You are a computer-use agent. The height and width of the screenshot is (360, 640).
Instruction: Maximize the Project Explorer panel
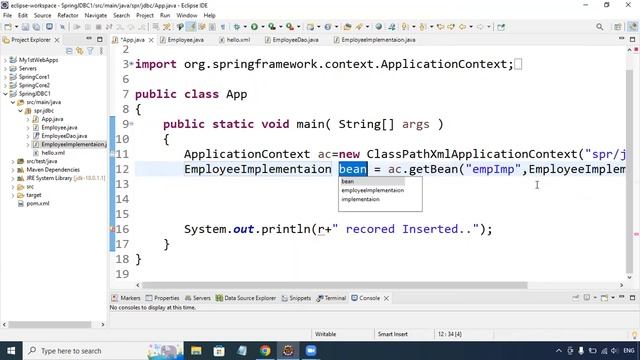(x=100, y=40)
